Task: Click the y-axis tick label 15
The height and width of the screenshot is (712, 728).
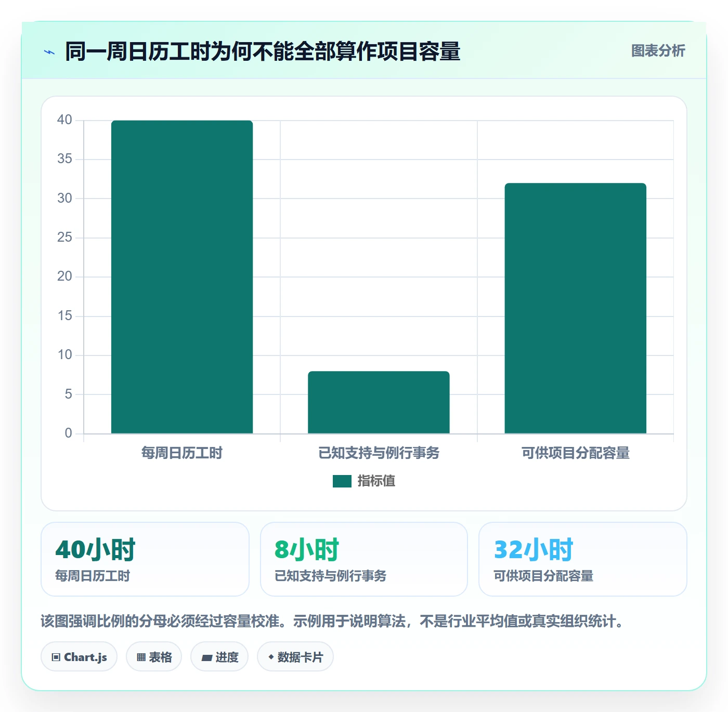Action: [x=64, y=316]
